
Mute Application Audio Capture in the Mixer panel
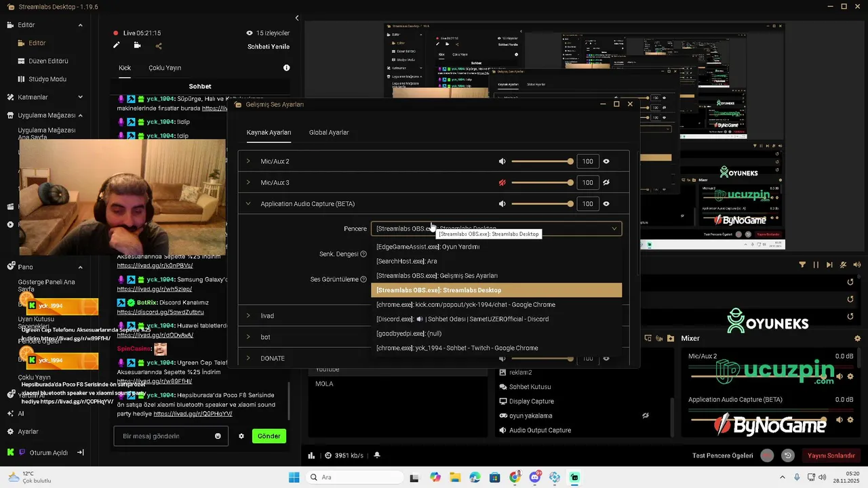coord(839,420)
